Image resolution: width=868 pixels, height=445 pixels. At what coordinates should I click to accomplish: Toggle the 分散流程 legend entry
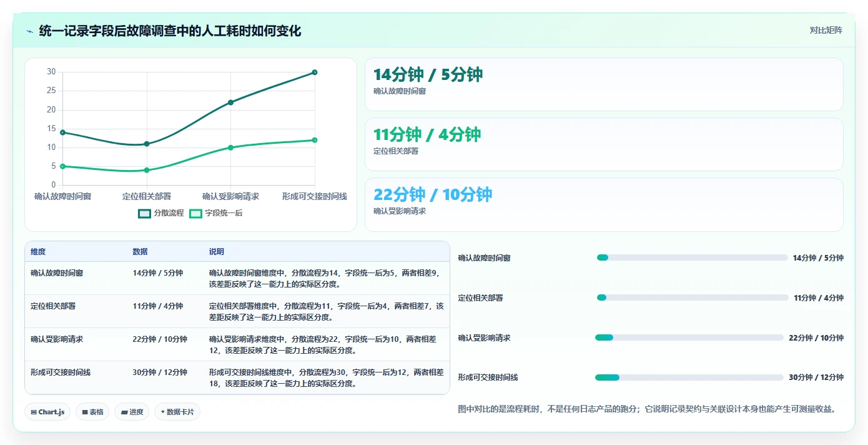pyautogui.click(x=161, y=213)
